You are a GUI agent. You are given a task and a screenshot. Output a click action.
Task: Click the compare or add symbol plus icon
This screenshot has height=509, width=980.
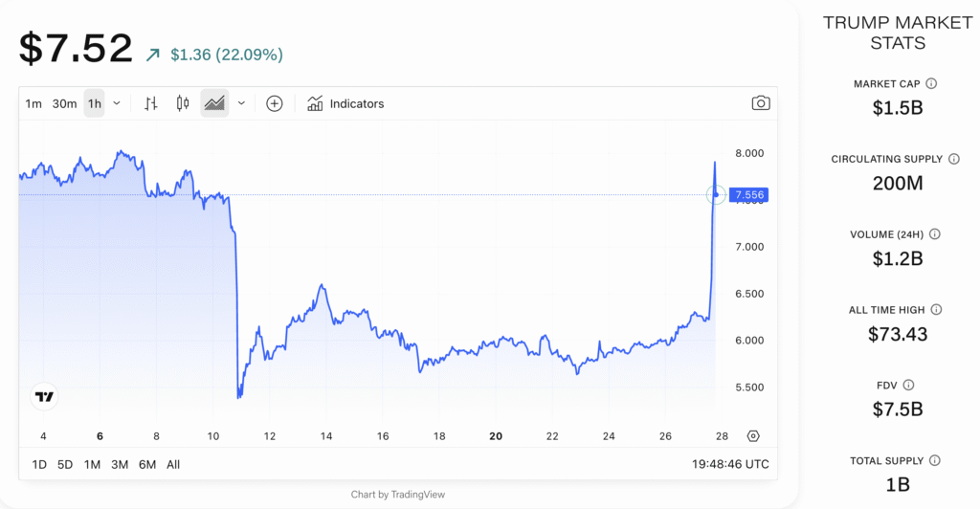pos(275,103)
